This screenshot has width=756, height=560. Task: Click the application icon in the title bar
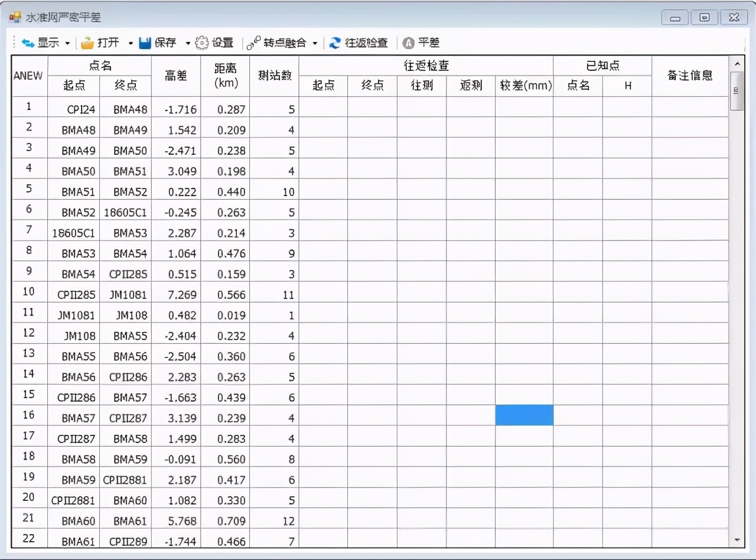coord(15,17)
